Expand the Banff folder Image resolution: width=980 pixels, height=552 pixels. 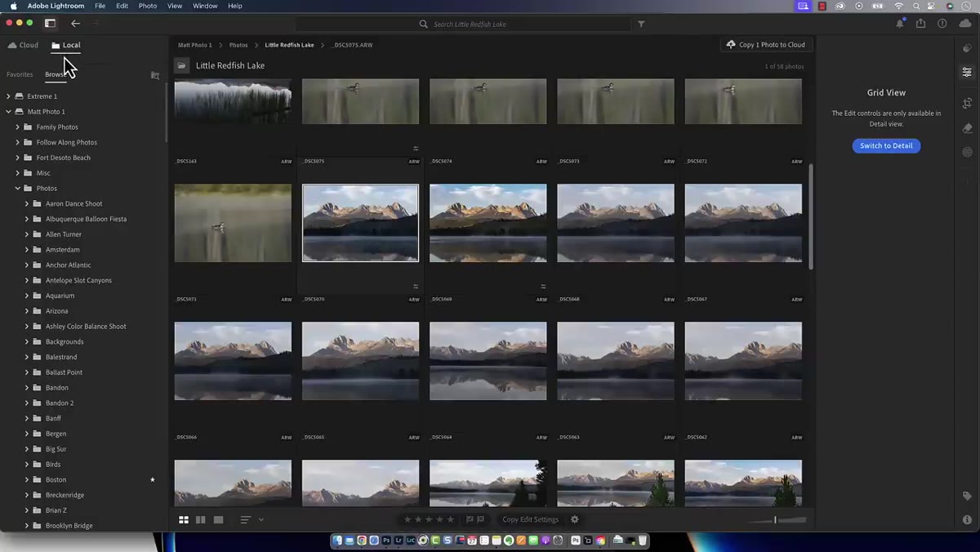[x=26, y=418]
